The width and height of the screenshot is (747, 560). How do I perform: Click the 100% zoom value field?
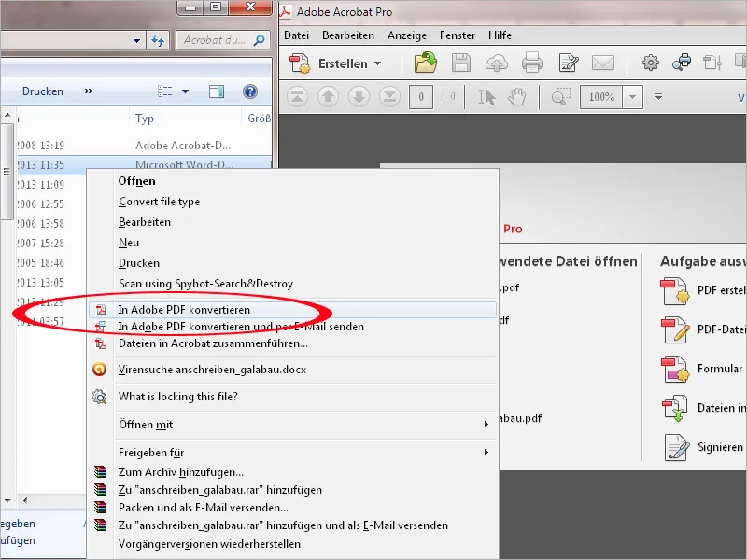601,97
